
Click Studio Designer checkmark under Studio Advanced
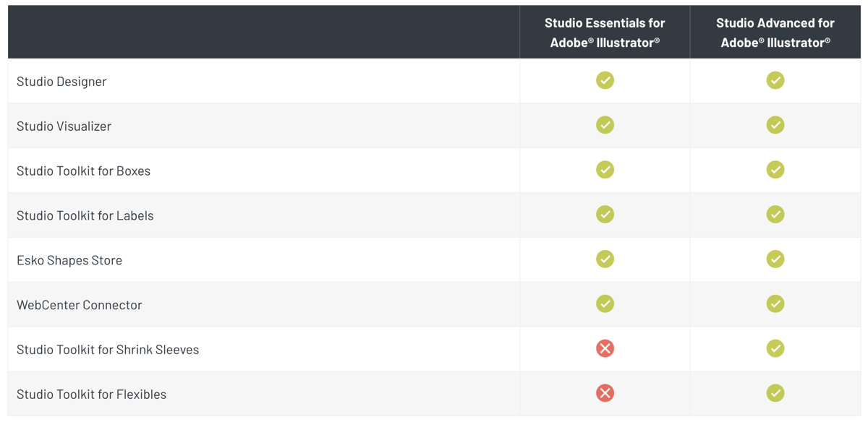[x=775, y=80]
